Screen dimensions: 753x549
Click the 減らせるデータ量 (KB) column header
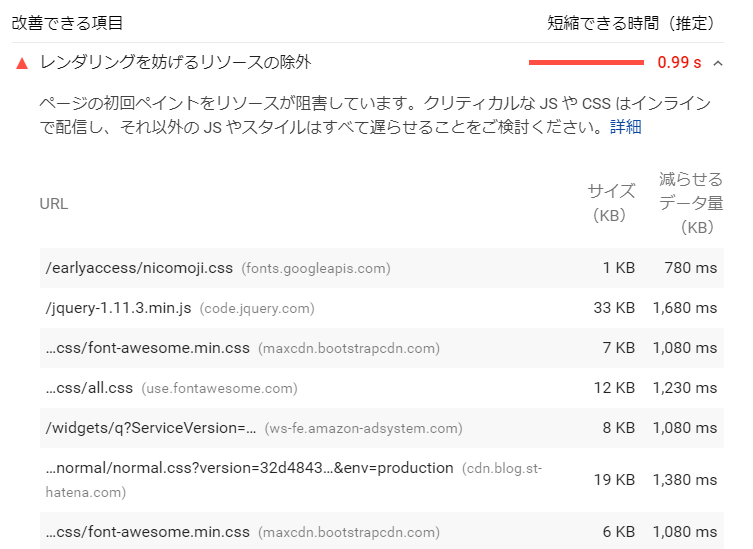691,203
